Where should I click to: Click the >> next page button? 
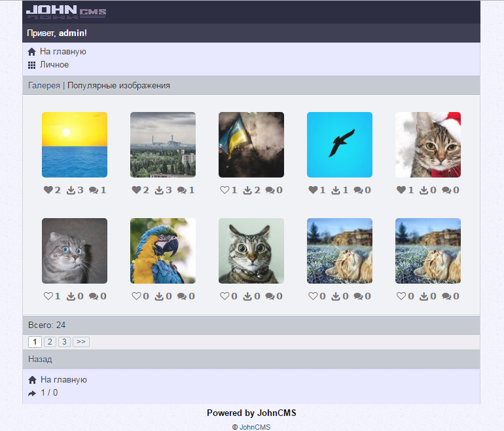tap(81, 342)
